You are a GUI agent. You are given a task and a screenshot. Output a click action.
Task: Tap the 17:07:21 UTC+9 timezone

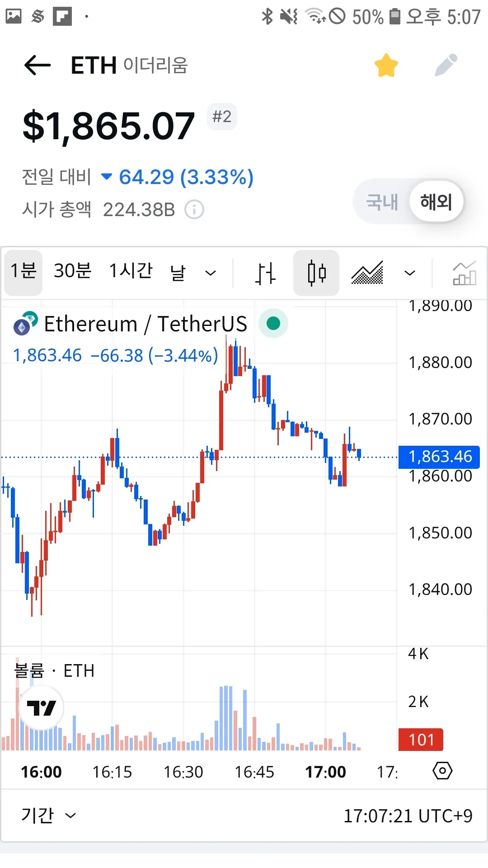point(408,816)
